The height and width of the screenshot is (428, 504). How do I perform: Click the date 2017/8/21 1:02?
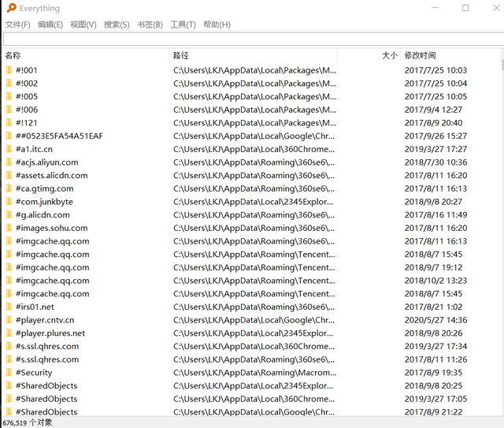[433, 307]
